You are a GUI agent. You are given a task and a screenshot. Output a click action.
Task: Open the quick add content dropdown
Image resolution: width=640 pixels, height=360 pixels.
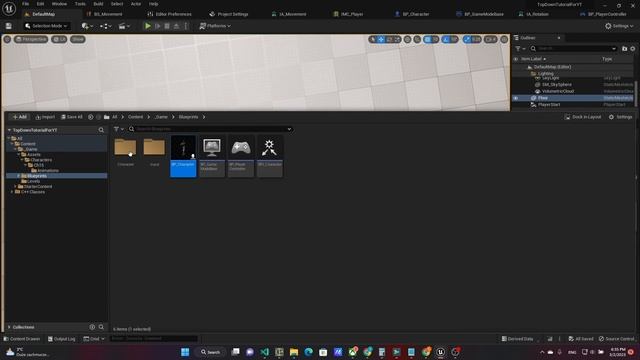pos(87,26)
